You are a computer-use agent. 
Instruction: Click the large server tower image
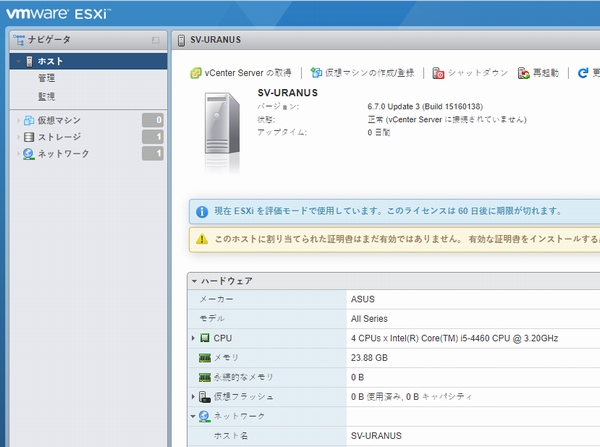click(222, 124)
